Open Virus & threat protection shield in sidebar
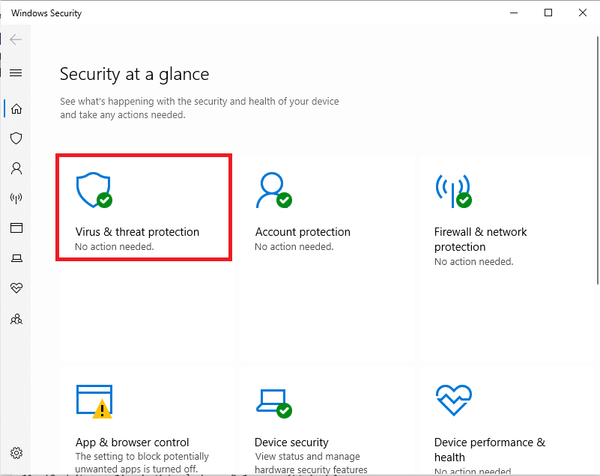600x476 pixels. 16,138
